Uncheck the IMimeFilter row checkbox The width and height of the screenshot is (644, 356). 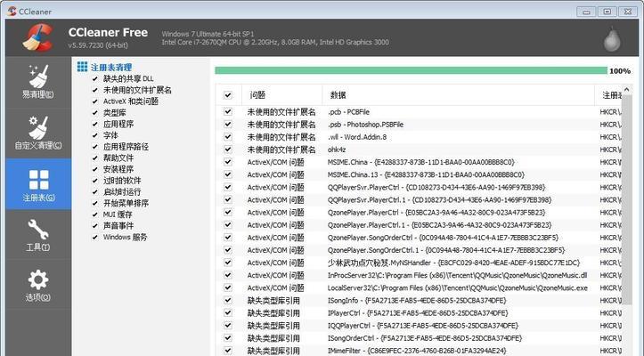228,351
